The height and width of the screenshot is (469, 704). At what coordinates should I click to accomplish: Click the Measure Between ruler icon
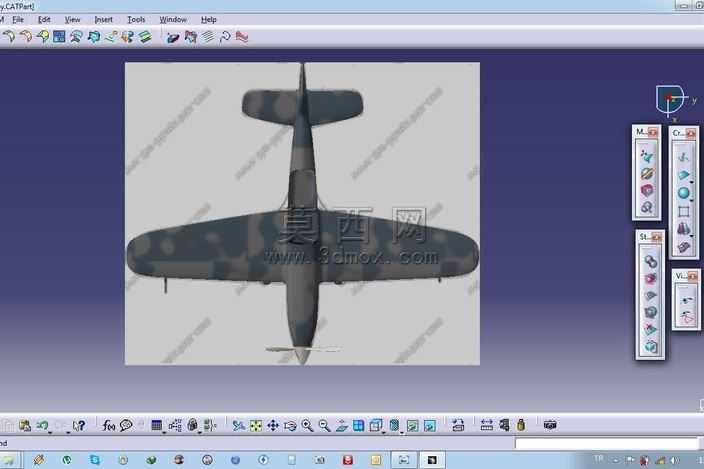tap(487, 425)
